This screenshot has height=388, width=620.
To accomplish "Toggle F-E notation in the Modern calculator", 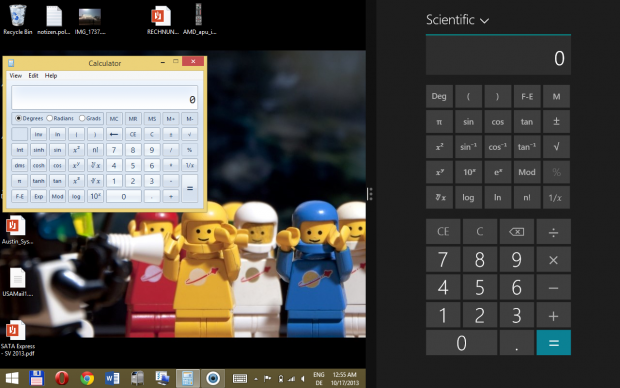I will (x=527, y=96).
